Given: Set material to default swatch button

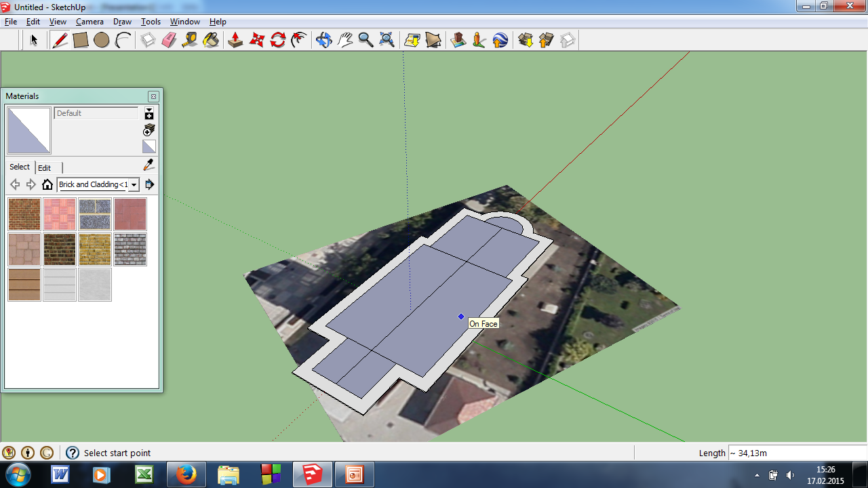Looking at the screenshot, I should (149, 146).
